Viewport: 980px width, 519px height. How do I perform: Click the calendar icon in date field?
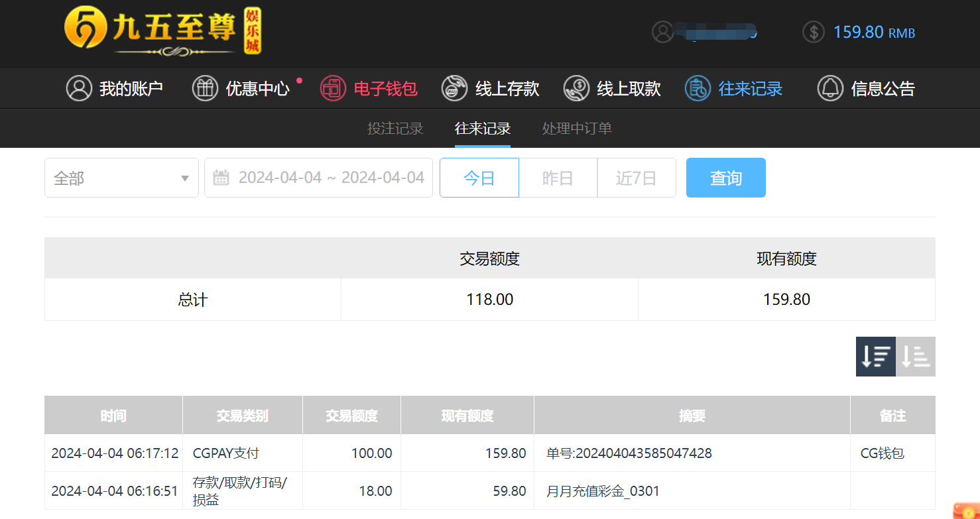coord(221,178)
